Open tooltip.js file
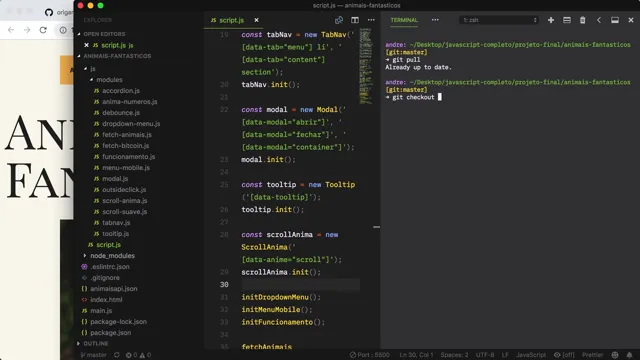The width and height of the screenshot is (640, 360). coord(116,234)
